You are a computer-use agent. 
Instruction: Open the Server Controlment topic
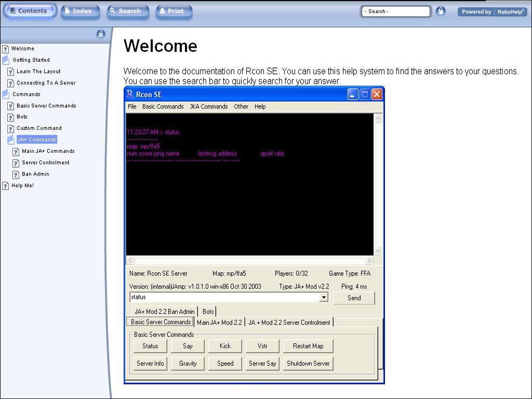(45, 163)
